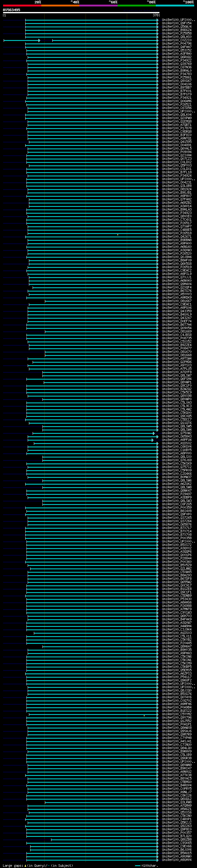This screenshot has width=197, height=868.
Task: Click hit label UniRef100_P29497
Action: pos(177,494)
